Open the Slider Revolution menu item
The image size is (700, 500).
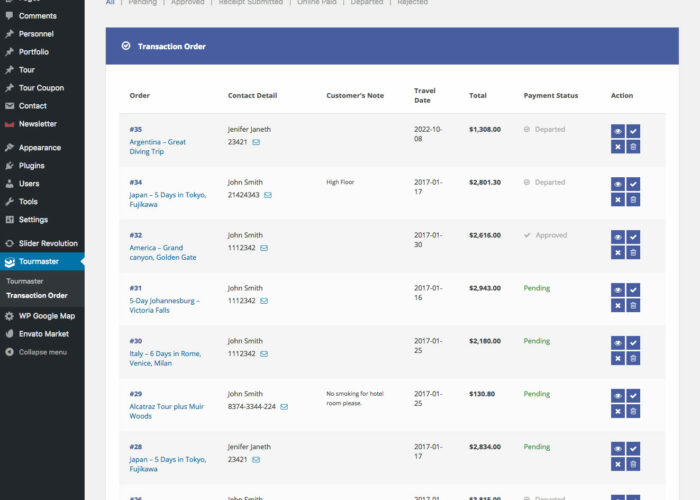[x=47, y=243]
